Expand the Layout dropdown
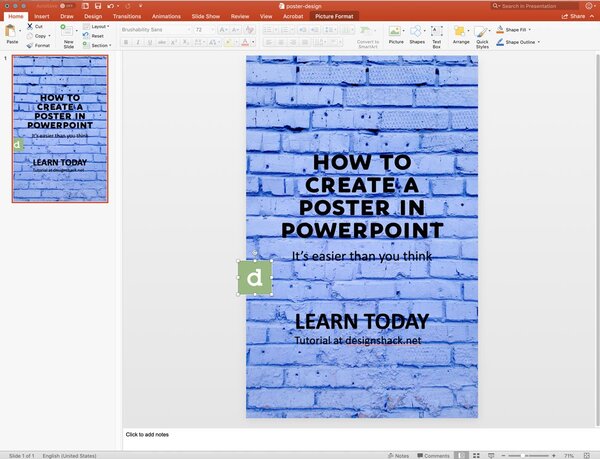The height and width of the screenshot is (459, 600). tap(99, 26)
